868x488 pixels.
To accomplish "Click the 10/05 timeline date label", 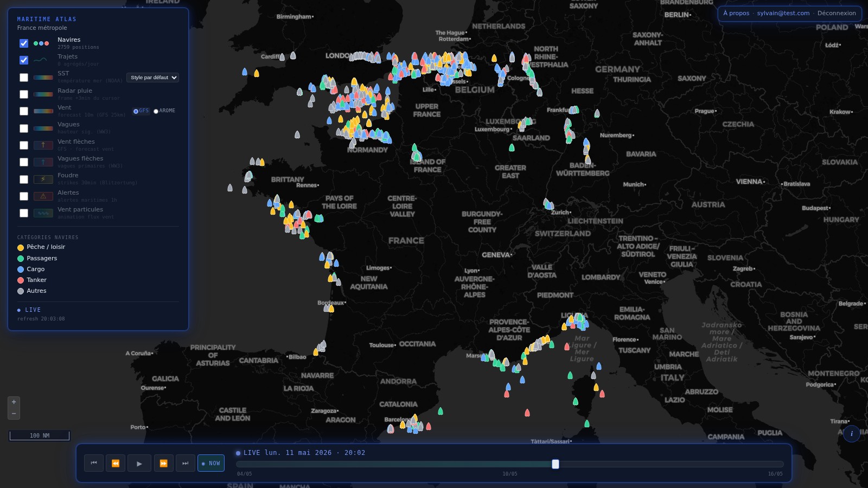I will coord(510,474).
